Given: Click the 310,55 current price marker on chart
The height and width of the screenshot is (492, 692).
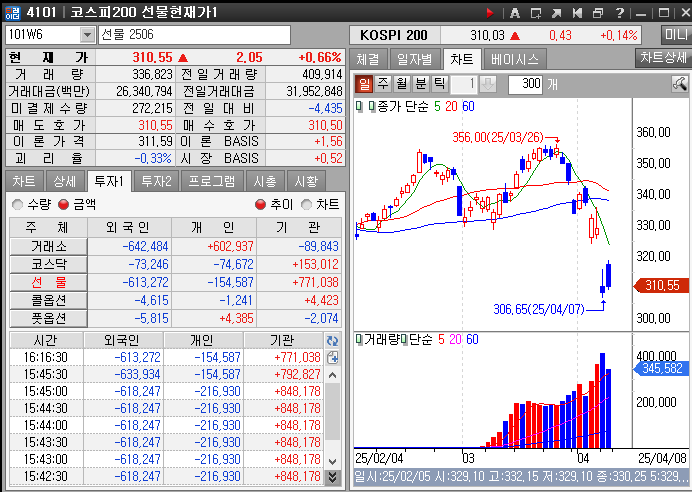Looking at the screenshot, I should [x=661, y=285].
